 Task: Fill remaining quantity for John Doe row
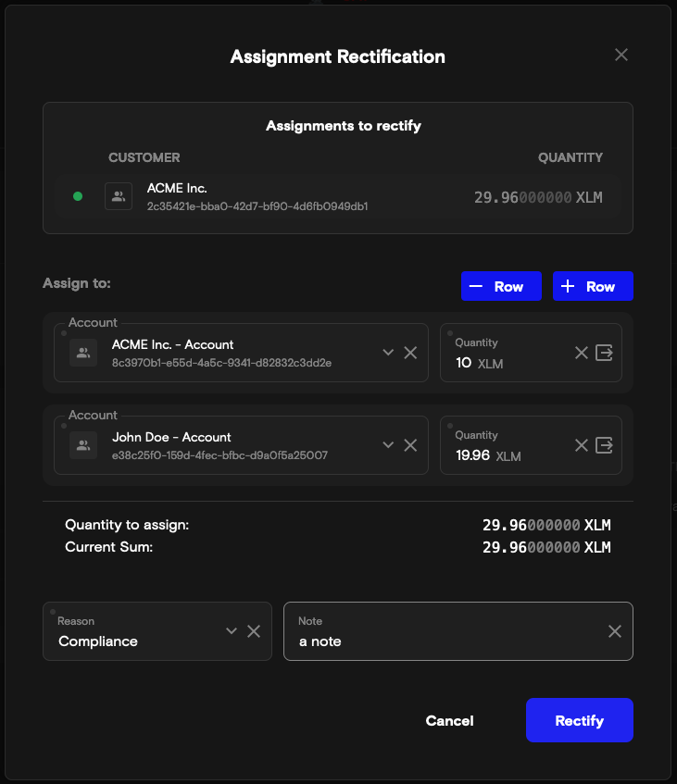coord(605,445)
